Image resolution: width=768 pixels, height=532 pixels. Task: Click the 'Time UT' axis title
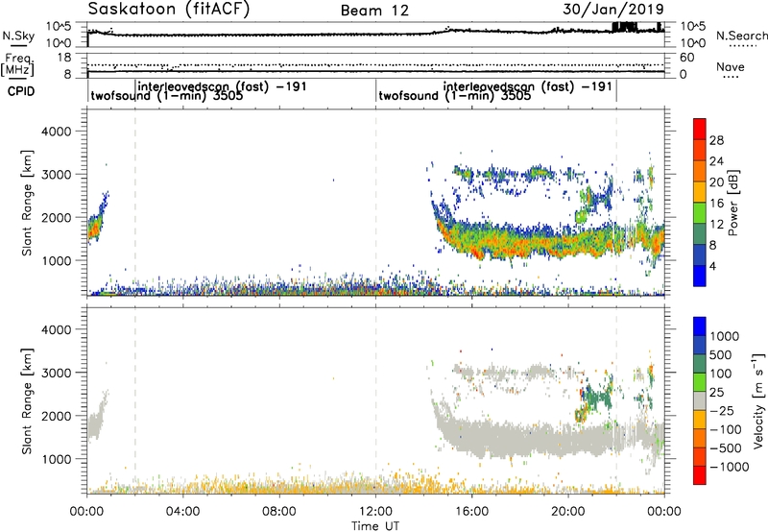(x=375, y=526)
